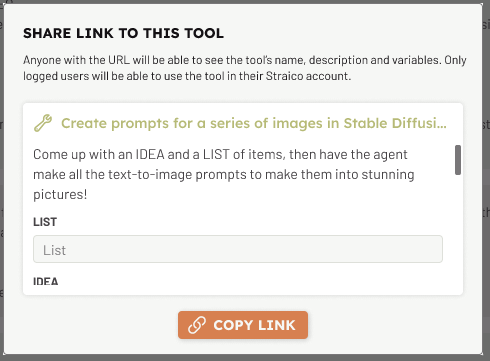Click the truncated 'Stable Diffusi...' end of the title
The height and width of the screenshot is (361, 490).
(x=395, y=123)
